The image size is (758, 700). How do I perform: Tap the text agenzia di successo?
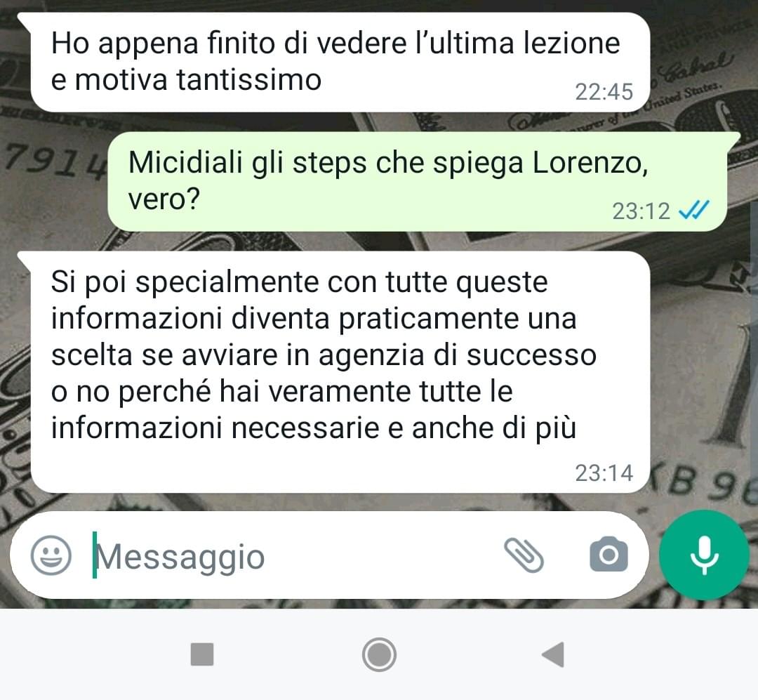458,355
